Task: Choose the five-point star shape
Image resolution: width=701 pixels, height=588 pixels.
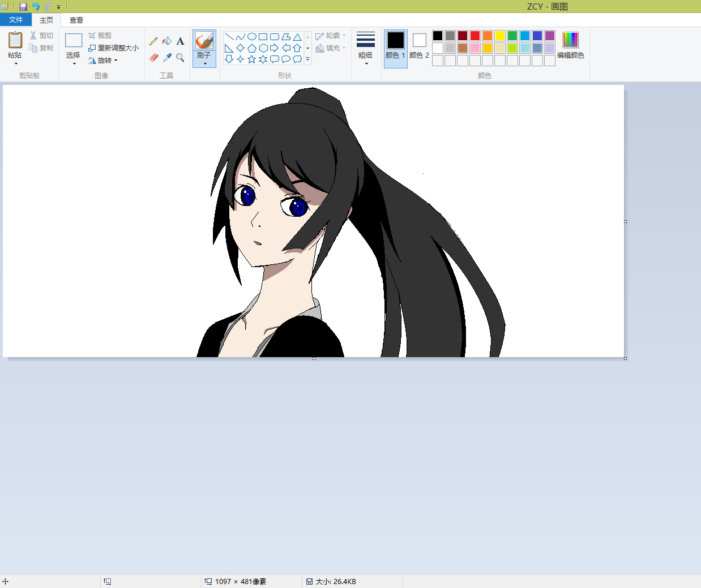Action: 252,59
